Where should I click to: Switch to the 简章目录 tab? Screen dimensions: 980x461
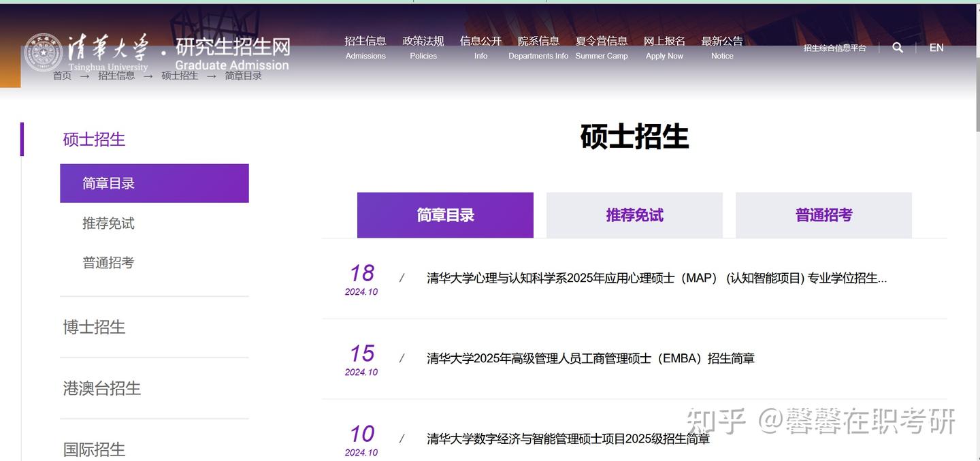tap(445, 215)
